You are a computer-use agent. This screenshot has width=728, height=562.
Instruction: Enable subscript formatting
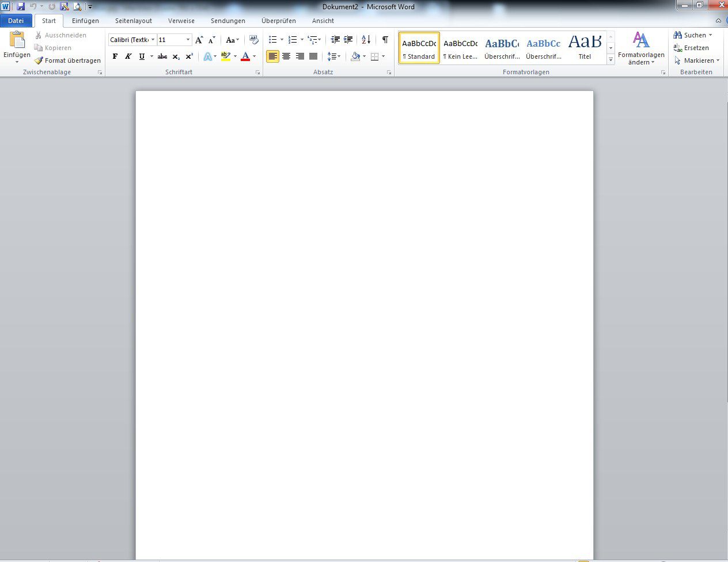pyautogui.click(x=176, y=56)
